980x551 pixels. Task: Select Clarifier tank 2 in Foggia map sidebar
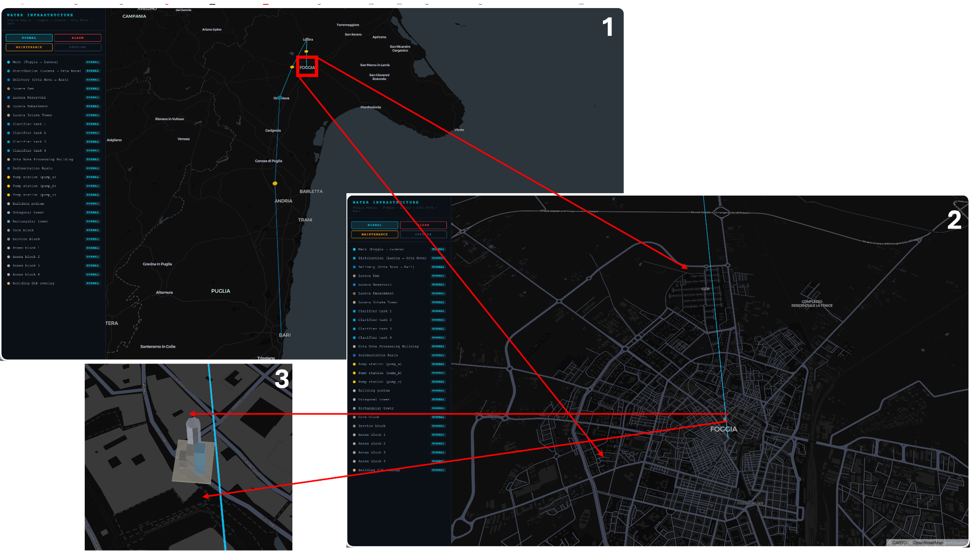point(399,320)
